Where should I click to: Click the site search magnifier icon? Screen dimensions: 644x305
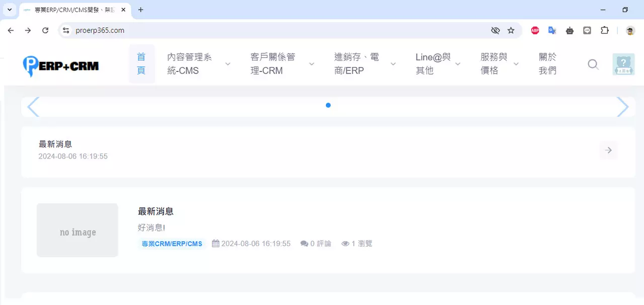coord(593,64)
